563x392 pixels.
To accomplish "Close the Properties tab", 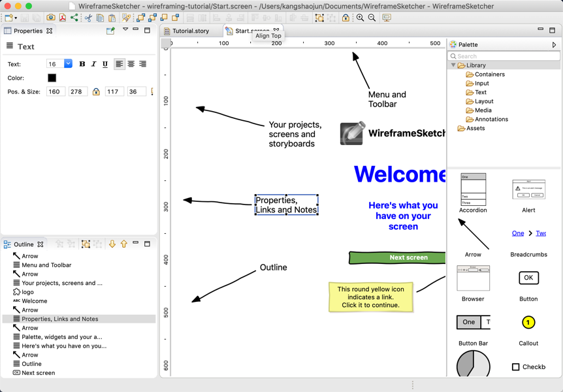I will pyautogui.click(x=50, y=31).
